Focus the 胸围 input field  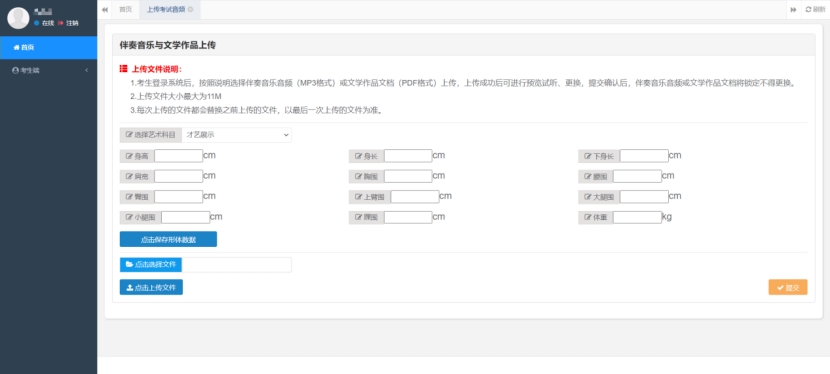pos(408,176)
